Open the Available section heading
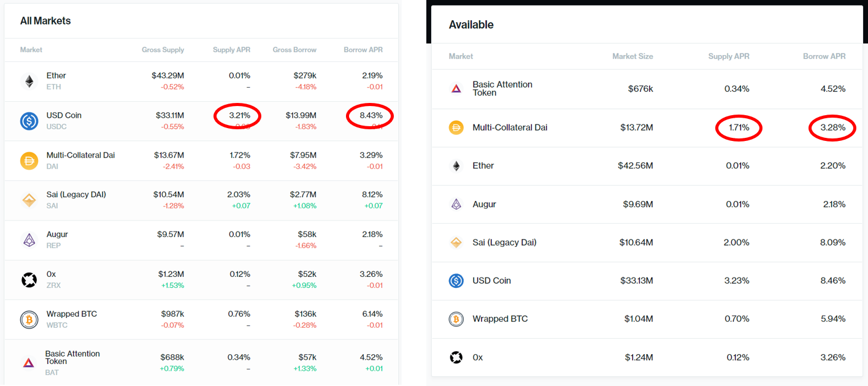This screenshot has width=868, height=386. pyautogui.click(x=471, y=25)
